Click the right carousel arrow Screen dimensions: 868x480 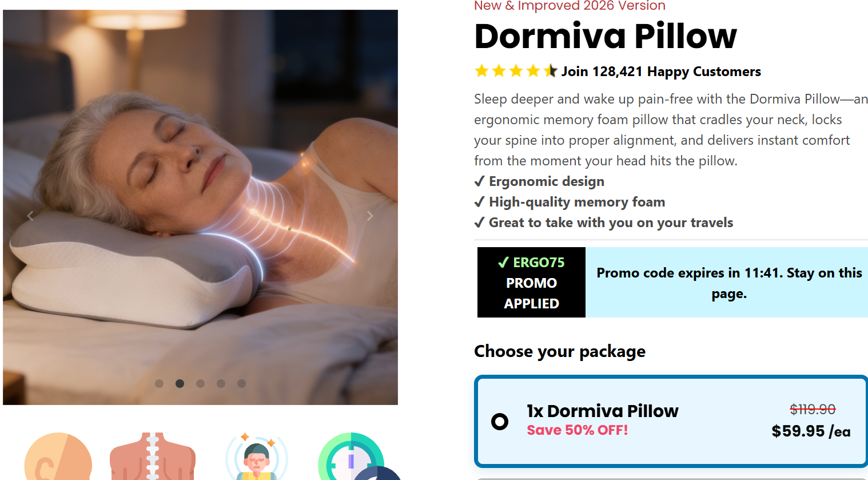(x=369, y=216)
